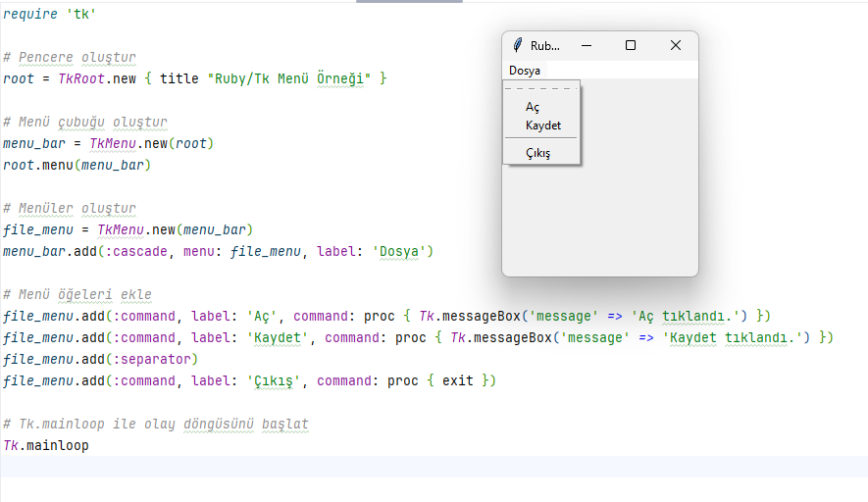Click the "Ruby/Tk Menü Örneği" string
Screen dimensions: 868x502
[x=289, y=78]
